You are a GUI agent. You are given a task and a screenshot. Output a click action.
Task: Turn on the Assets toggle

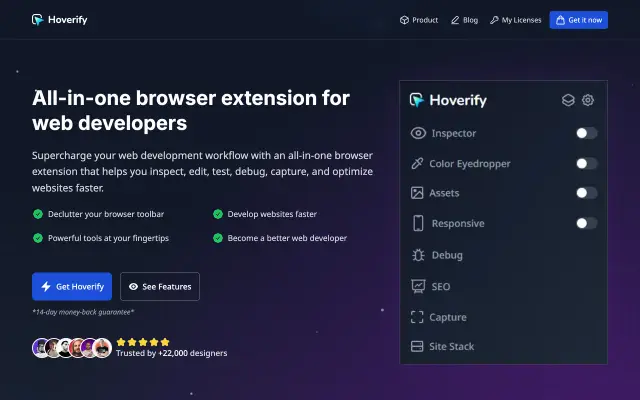coord(587,193)
